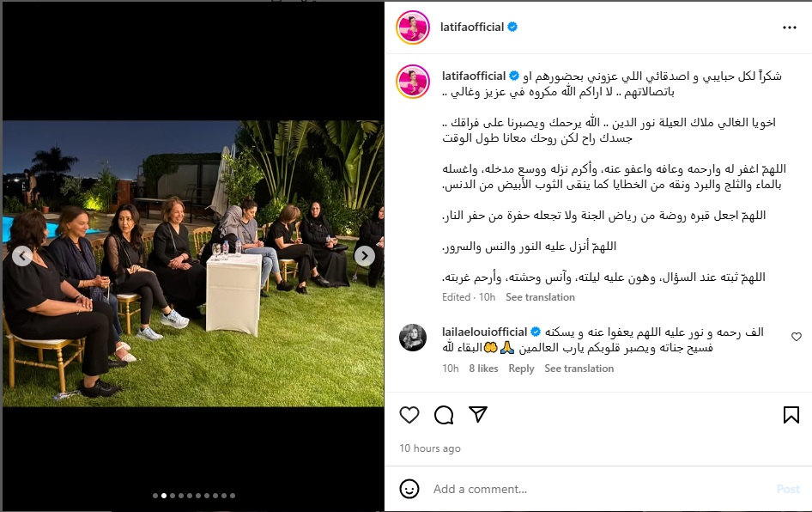Go to previous photo arrow
Screen dimensions: 812x512
tap(22, 255)
